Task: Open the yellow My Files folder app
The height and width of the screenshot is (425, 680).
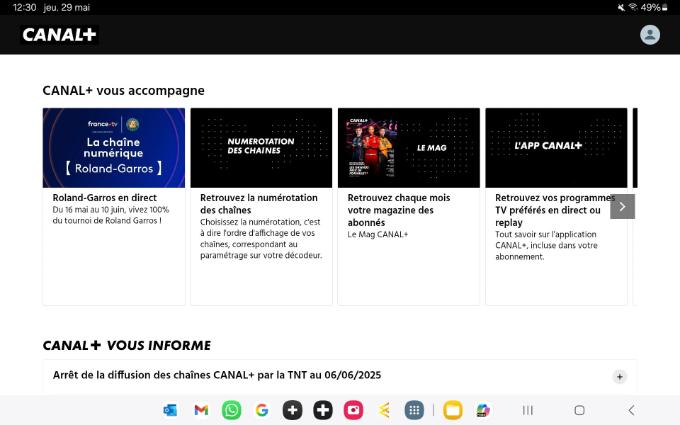Action: (x=453, y=410)
